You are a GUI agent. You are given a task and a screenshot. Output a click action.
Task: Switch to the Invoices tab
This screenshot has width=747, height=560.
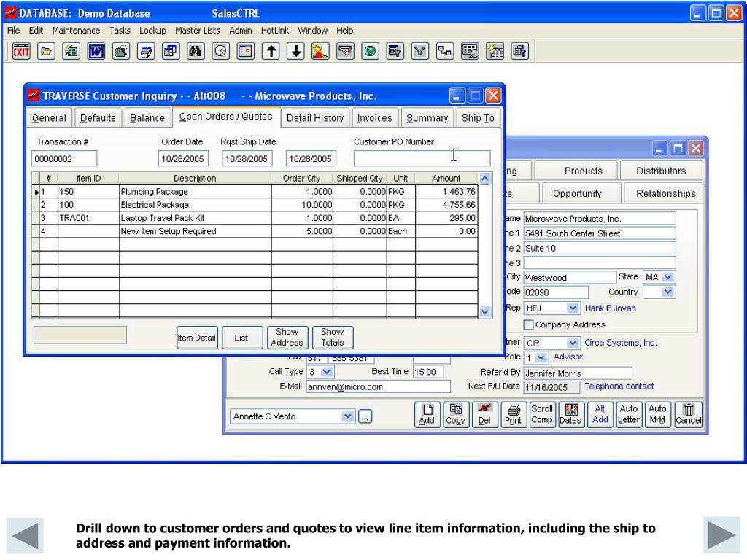pyautogui.click(x=375, y=118)
